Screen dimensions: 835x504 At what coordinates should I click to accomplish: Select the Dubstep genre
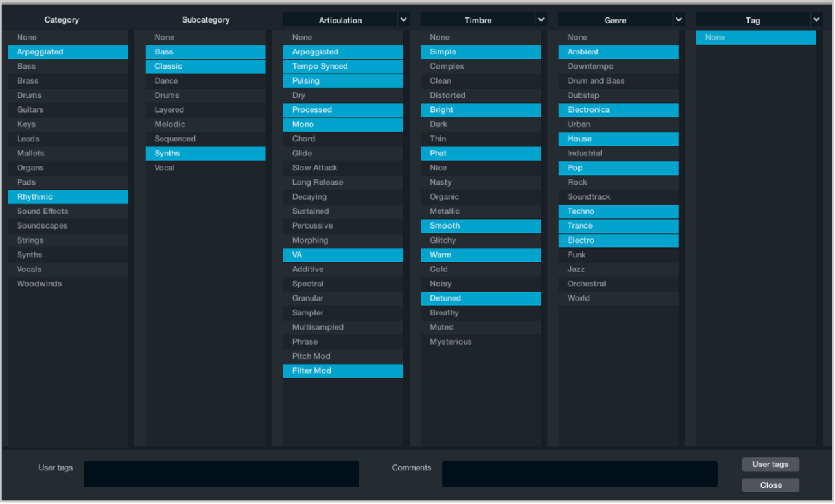[x=618, y=95]
